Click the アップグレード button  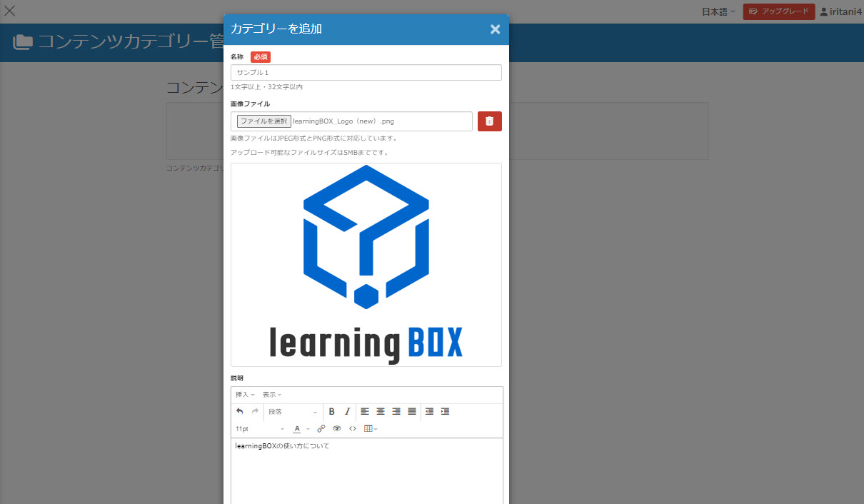point(778,11)
